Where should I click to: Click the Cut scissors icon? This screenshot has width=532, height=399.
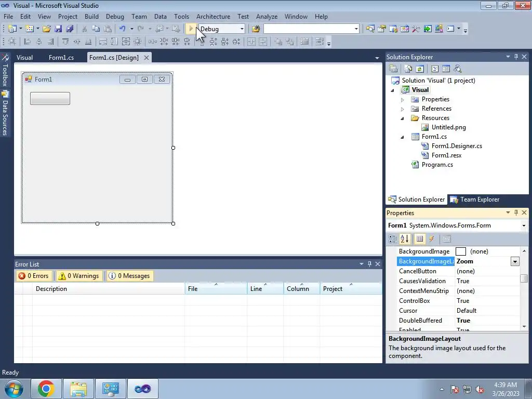click(85, 29)
